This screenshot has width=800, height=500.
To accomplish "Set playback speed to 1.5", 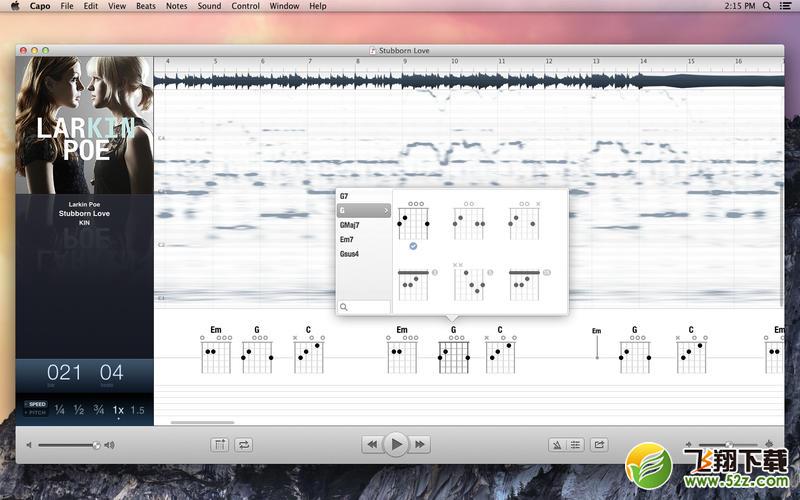I will coord(137,410).
